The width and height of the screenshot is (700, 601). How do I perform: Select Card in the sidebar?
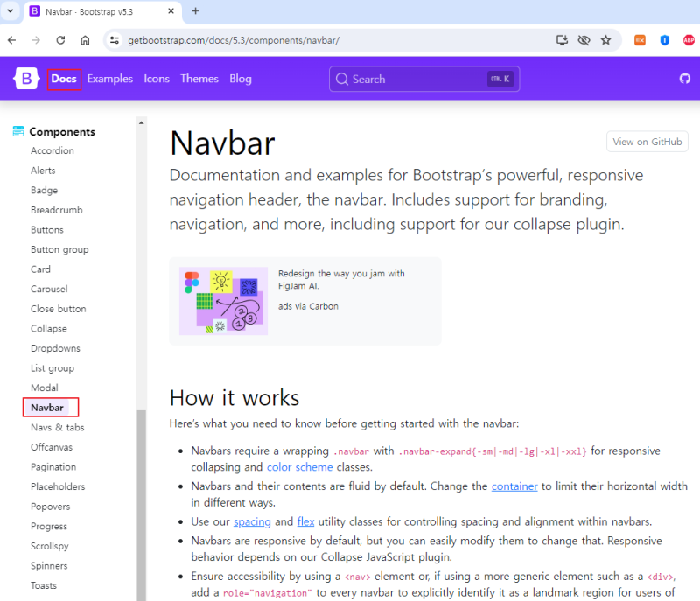coord(40,269)
